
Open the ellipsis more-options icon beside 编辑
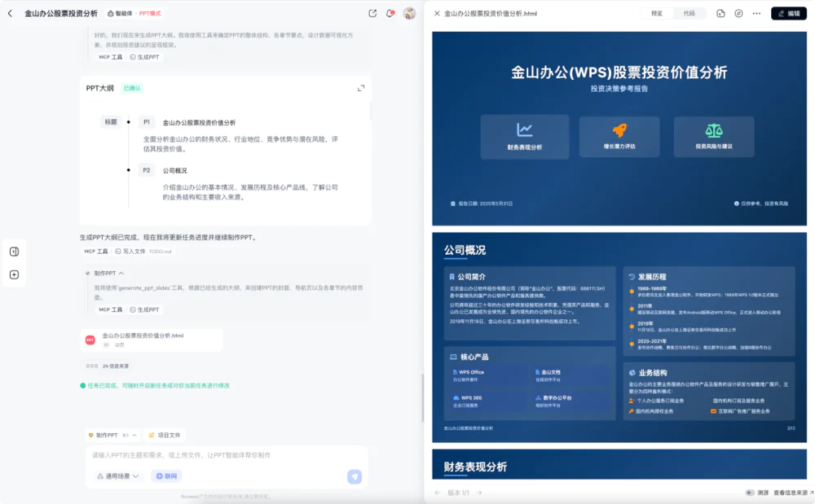756,13
